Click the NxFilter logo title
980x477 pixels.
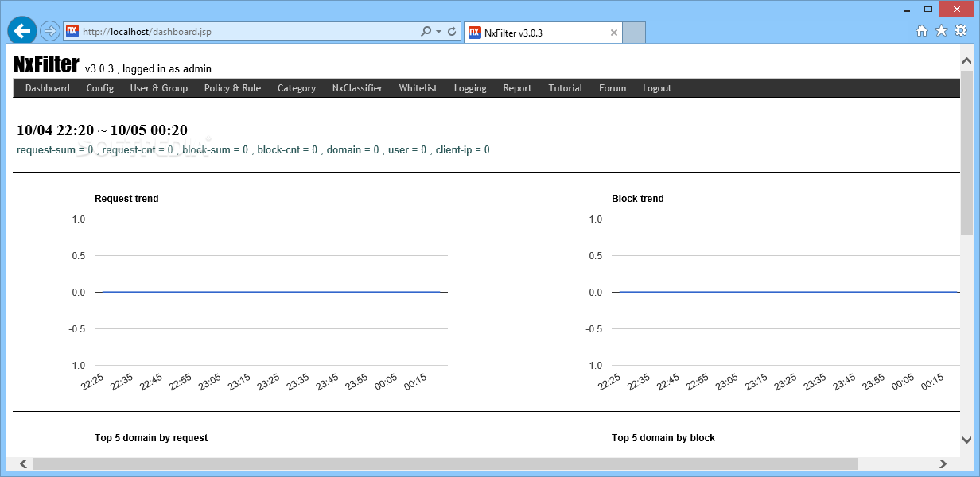click(x=46, y=64)
